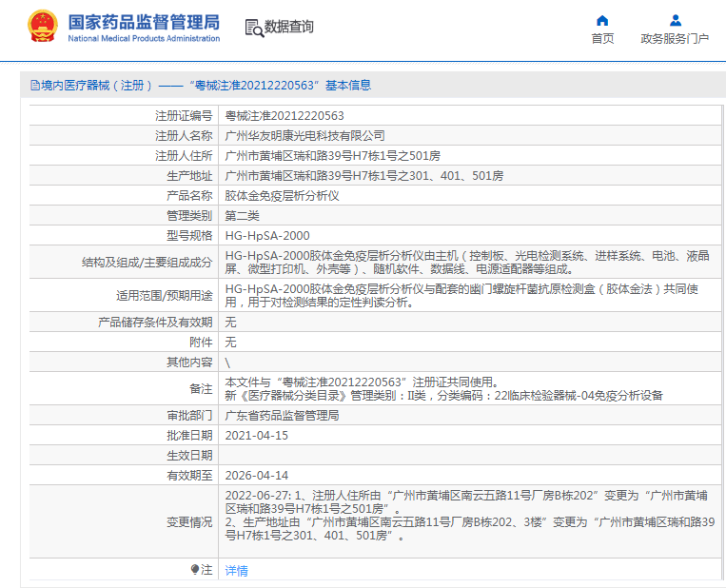Select management class 第二类

tap(242, 216)
